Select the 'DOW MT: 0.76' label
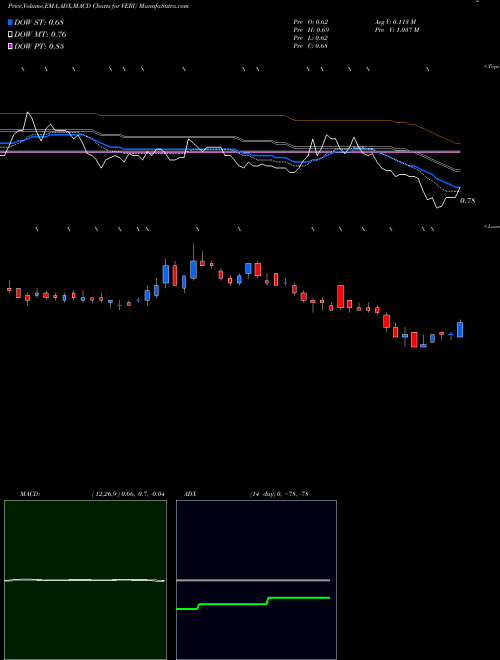This screenshot has height=660, width=500. tap(40, 35)
